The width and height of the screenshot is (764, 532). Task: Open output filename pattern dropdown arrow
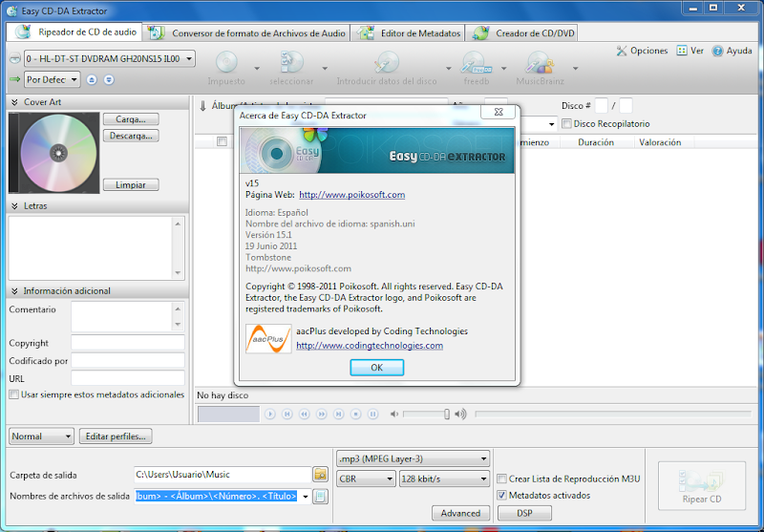click(x=305, y=497)
